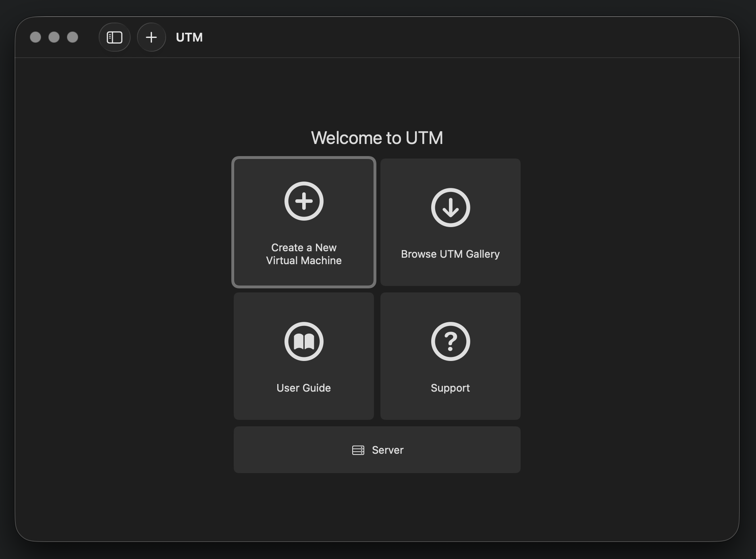The height and width of the screenshot is (559, 756).
Task: Click the circled download arrow icon
Action: point(451,208)
